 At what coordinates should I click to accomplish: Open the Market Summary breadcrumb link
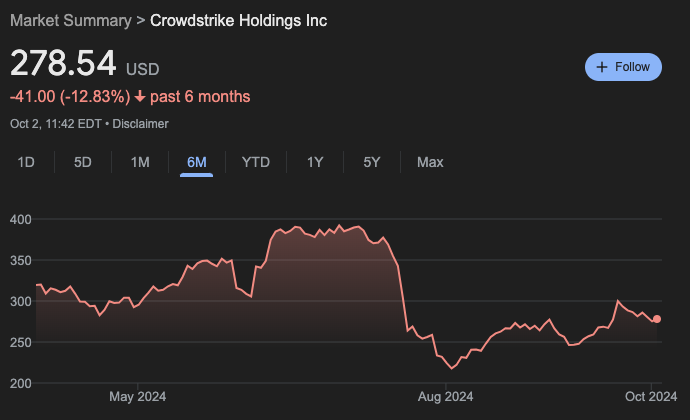[x=70, y=21]
